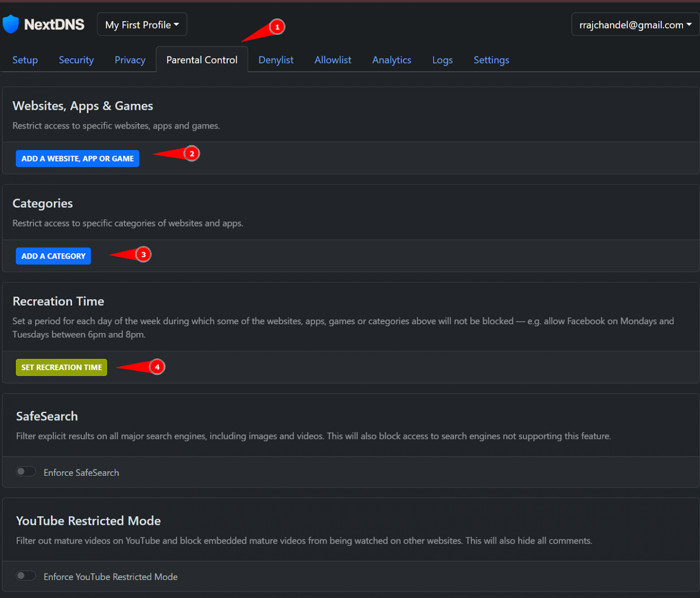700x598 pixels.
Task: Turn on Enforce YouTube Restricted Mode
Action: pyautogui.click(x=26, y=576)
